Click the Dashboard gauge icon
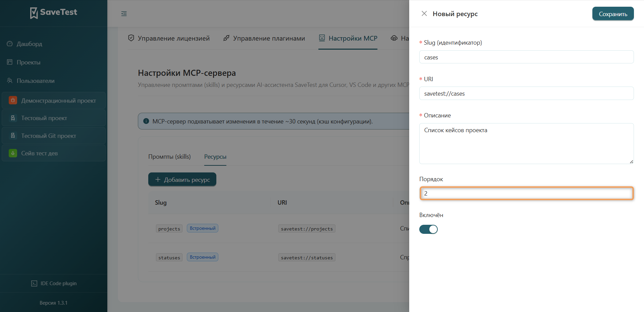This screenshot has height=312, width=644. tap(10, 44)
